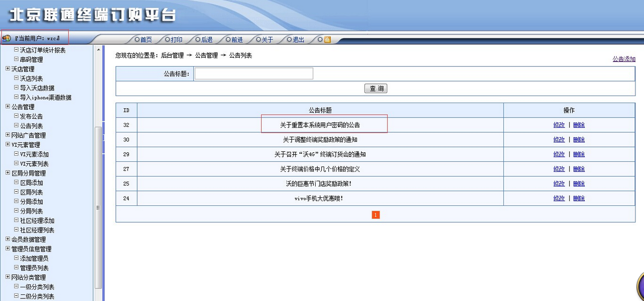Open 区局列表 in sidebar
Image resolution: width=644 pixels, height=301 pixels.
pyautogui.click(x=31, y=192)
